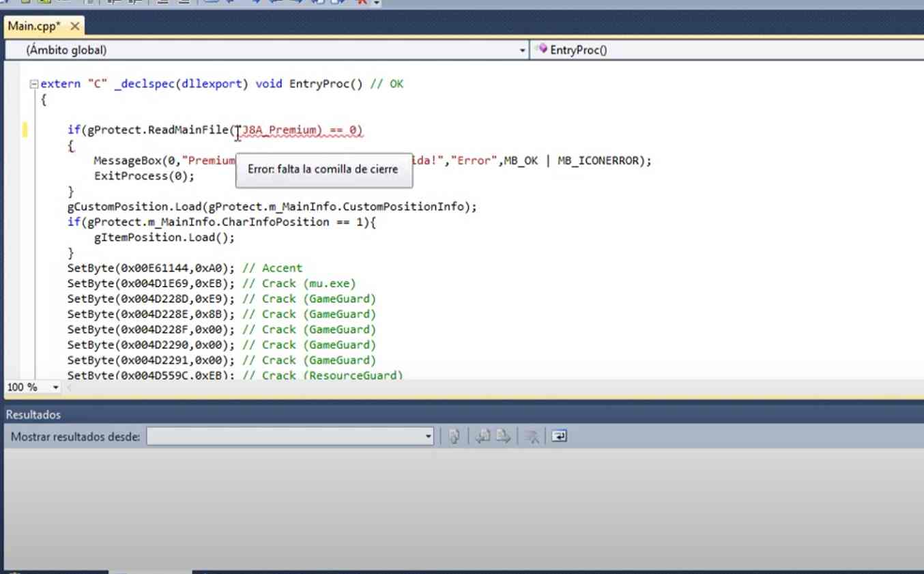924x574 pixels.
Task: Click the CharInfoPosition == 1 condition line
Action: (222, 222)
